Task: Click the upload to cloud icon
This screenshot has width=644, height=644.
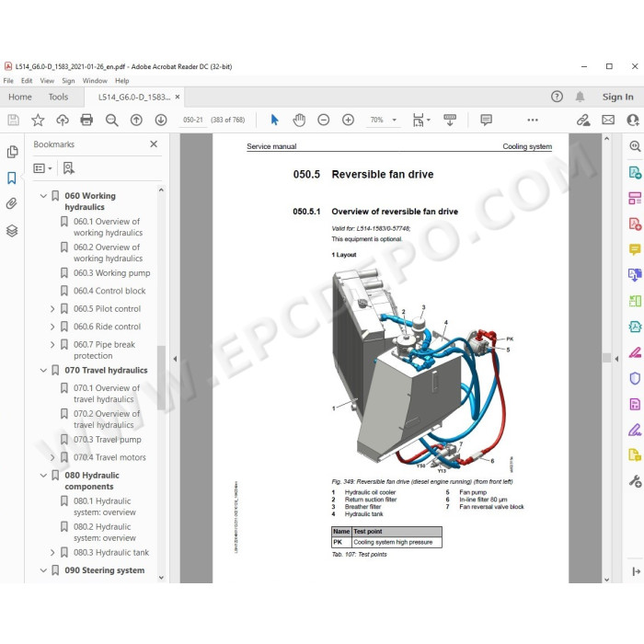Action: pos(63,120)
